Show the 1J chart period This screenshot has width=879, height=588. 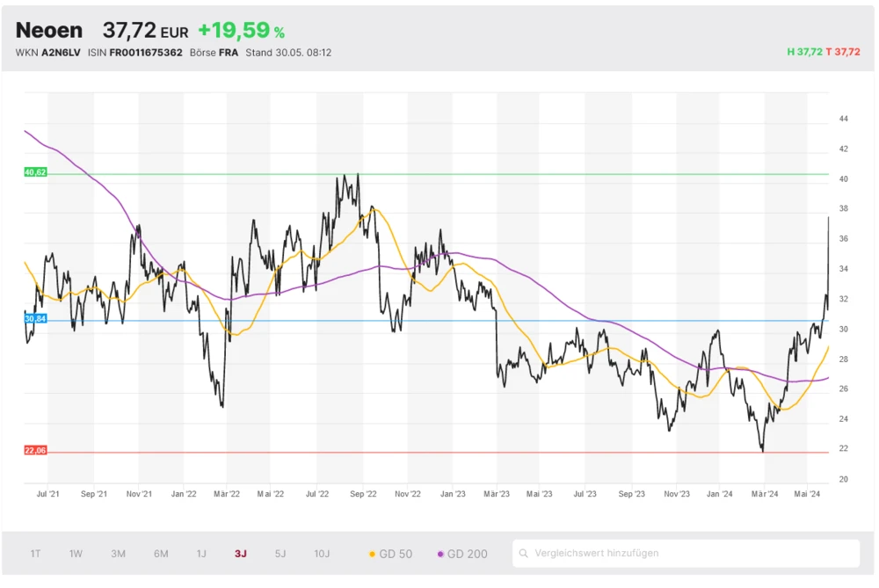click(201, 554)
